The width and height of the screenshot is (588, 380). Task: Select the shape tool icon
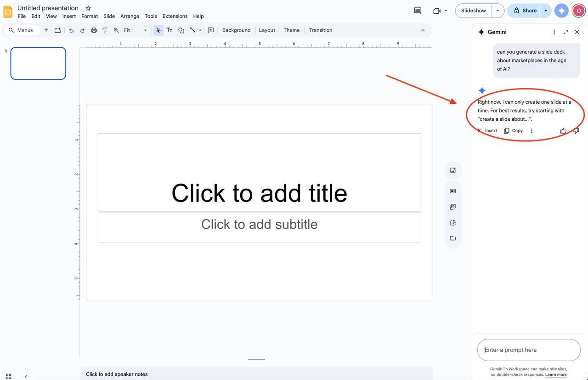pos(181,30)
